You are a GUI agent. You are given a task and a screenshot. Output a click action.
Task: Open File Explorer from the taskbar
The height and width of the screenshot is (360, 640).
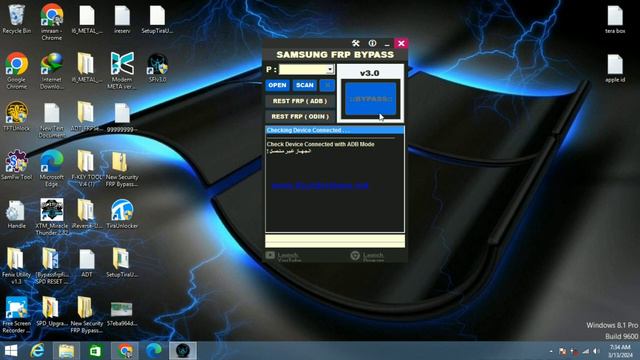coord(66,351)
